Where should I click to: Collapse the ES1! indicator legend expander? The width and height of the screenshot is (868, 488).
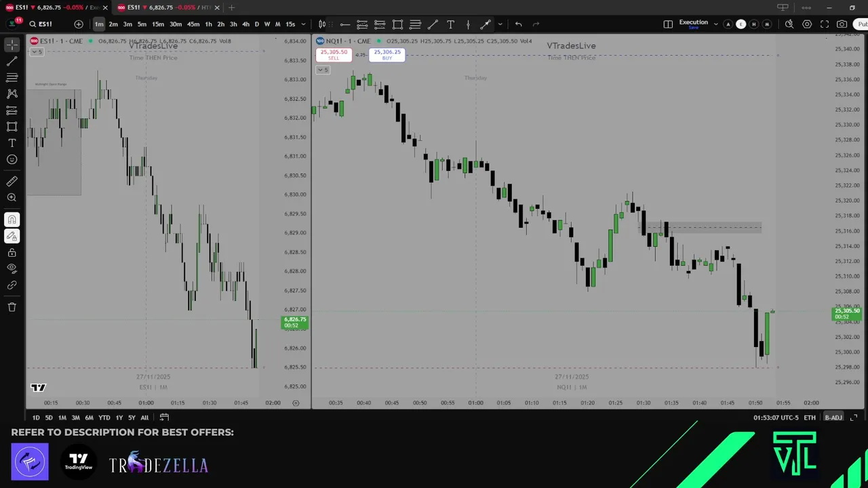pos(37,52)
